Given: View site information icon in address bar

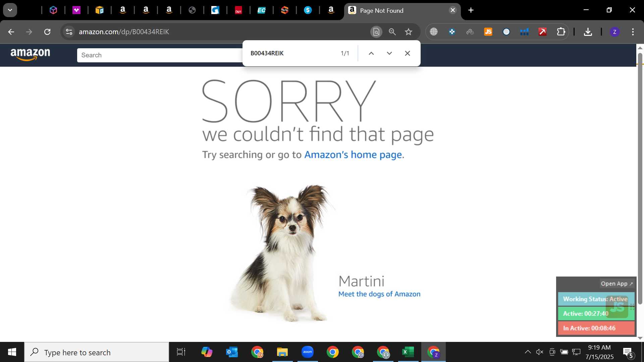Looking at the screenshot, I should pyautogui.click(x=69, y=32).
